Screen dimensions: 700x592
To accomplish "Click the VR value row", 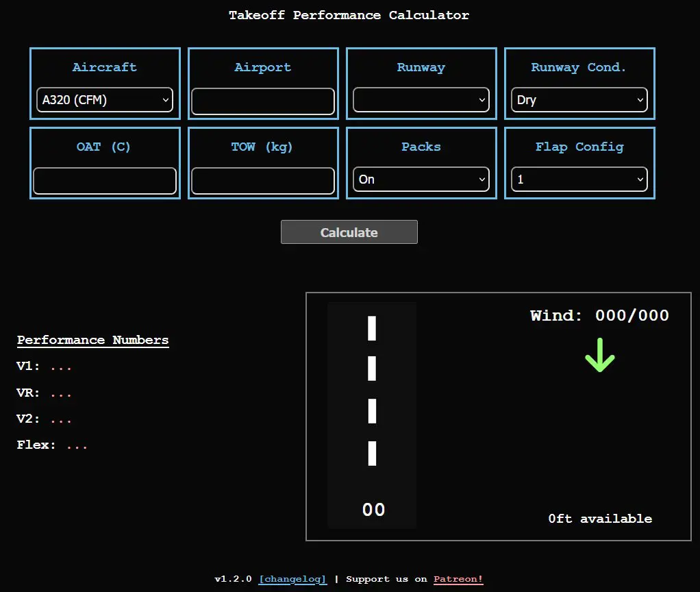I will 45,393.
